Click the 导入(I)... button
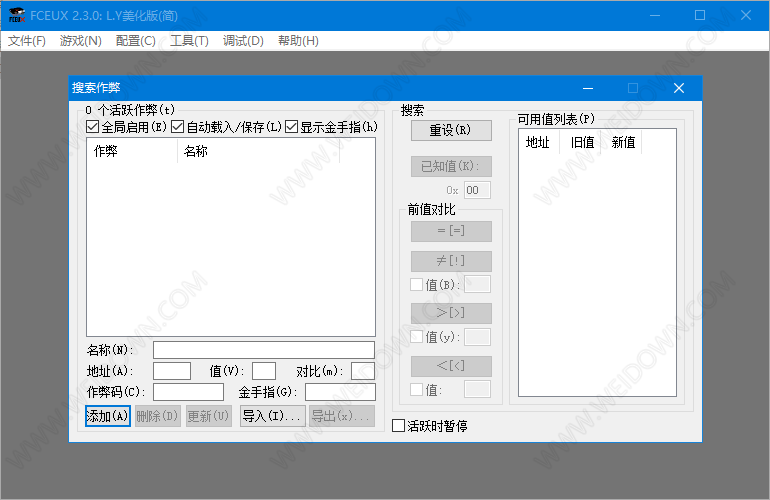 (x=273, y=416)
